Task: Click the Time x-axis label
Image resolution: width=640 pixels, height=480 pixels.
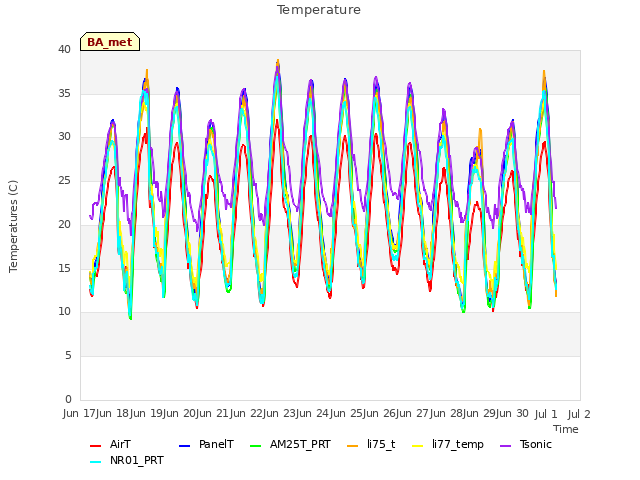Action: (x=566, y=429)
